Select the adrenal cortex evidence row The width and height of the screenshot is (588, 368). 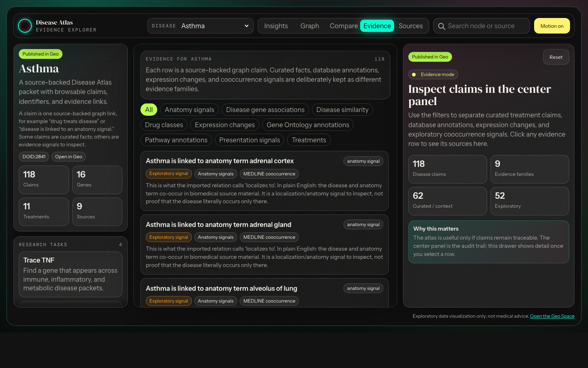click(x=265, y=181)
